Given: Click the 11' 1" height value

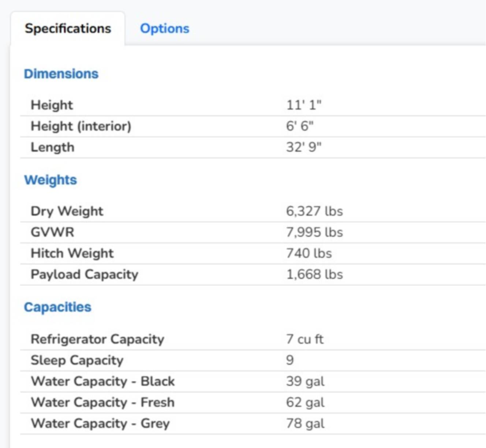Looking at the screenshot, I should tap(304, 105).
